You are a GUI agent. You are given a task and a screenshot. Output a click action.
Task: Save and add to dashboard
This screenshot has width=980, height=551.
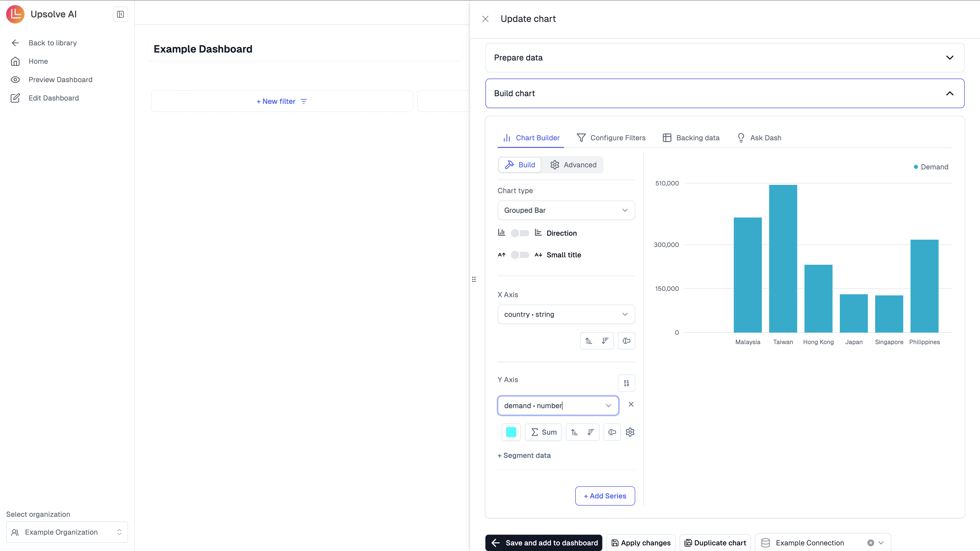click(x=544, y=543)
